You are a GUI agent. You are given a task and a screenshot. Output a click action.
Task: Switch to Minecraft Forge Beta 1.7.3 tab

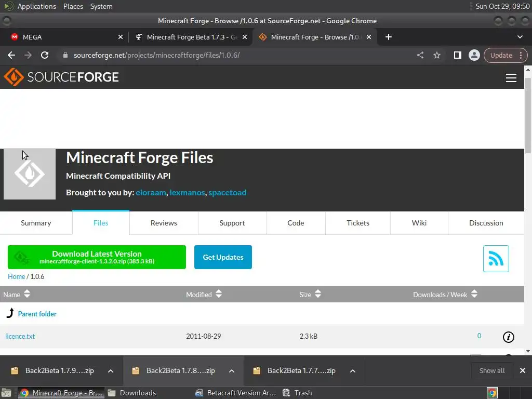(192, 37)
